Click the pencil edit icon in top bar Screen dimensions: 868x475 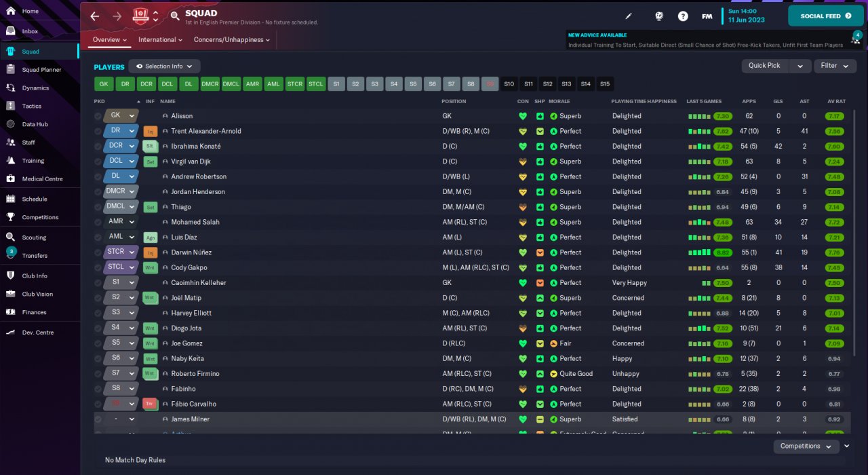[629, 16]
